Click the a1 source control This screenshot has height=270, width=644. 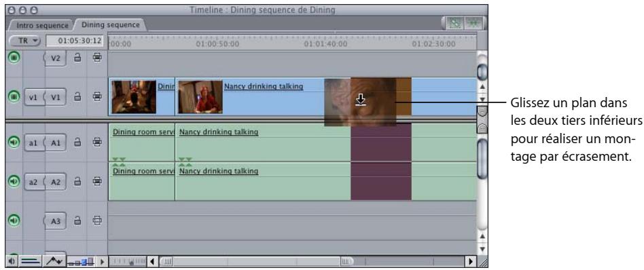[33, 142]
